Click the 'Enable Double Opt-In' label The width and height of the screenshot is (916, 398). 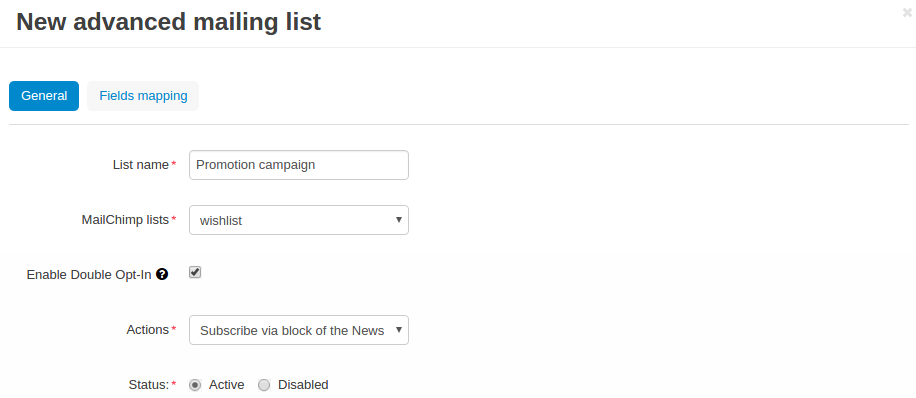[89, 275]
